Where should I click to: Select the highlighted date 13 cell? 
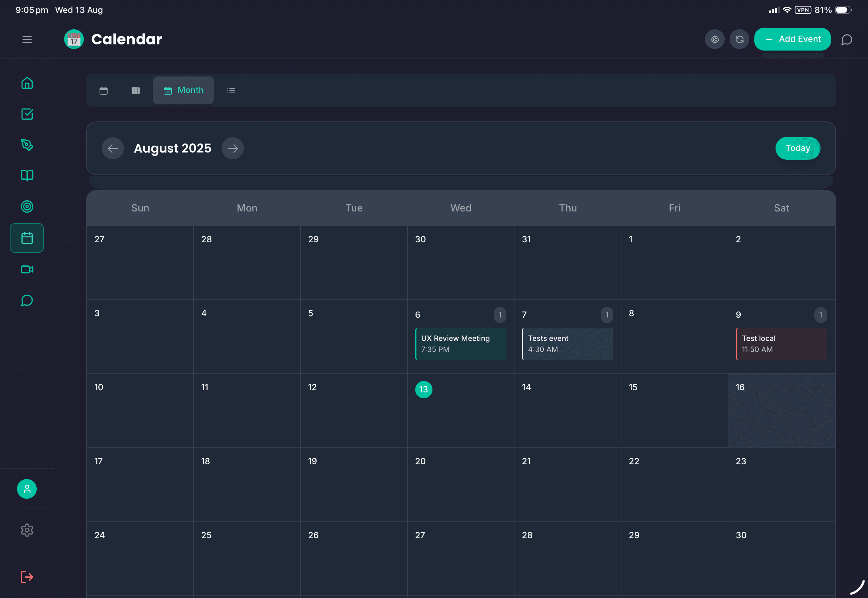(424, 389)
